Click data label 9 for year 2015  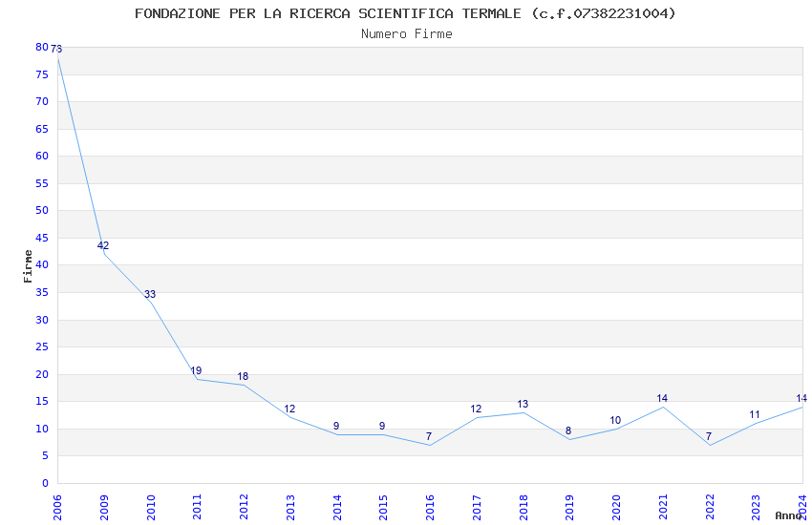pos(382,427)
